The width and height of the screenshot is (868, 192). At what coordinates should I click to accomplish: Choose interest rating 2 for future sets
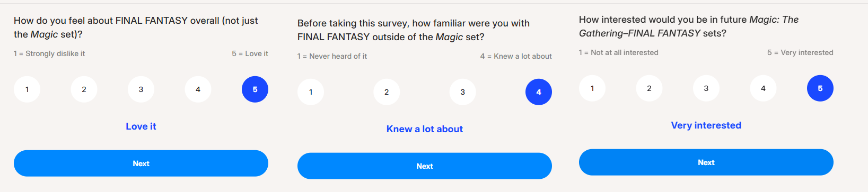[649, 88]
